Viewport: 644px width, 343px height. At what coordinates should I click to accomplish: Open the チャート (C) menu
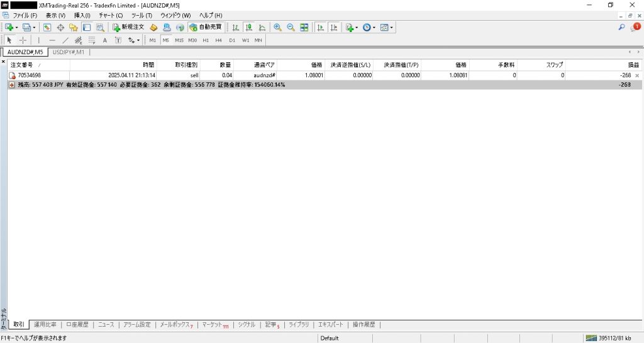pyautogui.click(x=111, y=15)
